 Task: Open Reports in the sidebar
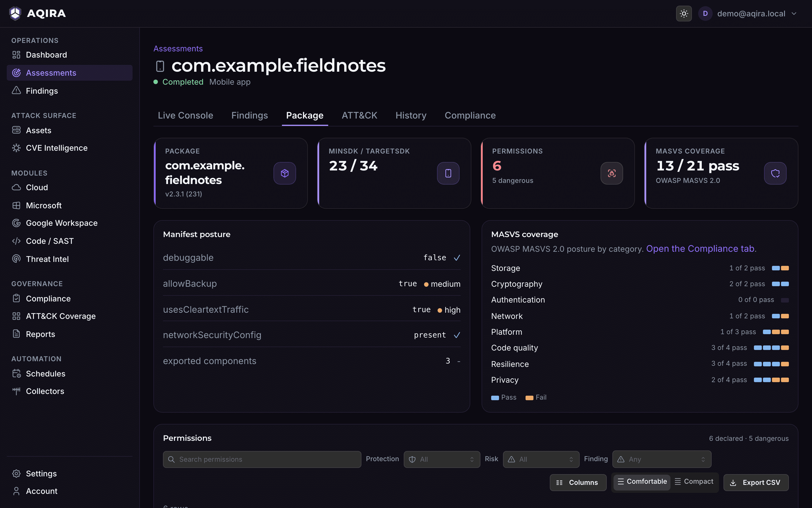point(69,334)
